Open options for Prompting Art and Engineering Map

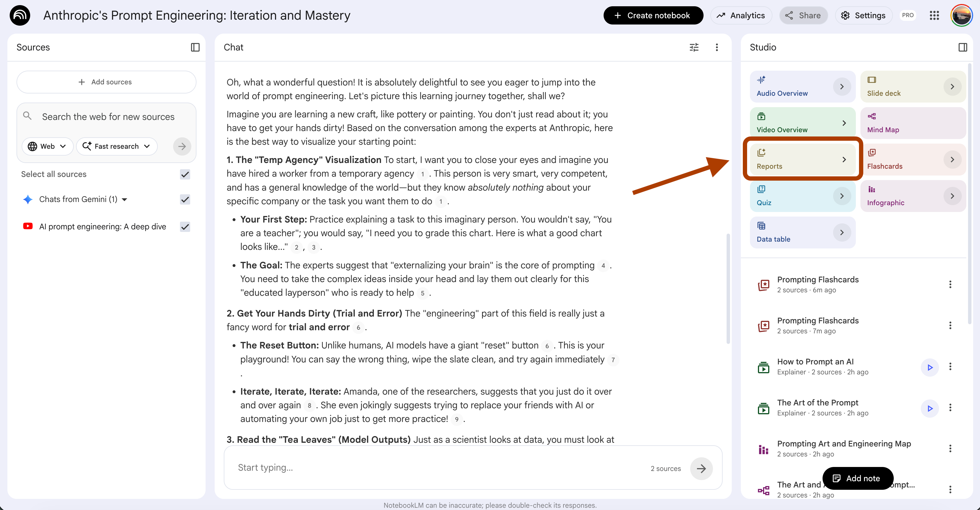(950, 448)
